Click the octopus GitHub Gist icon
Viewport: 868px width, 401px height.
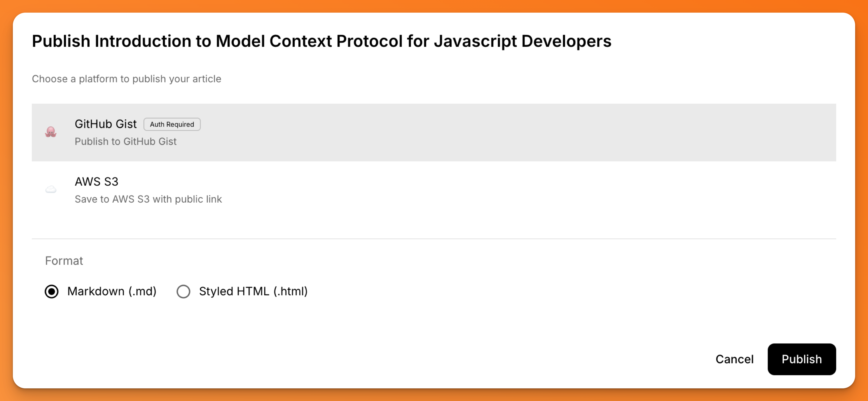point(51,132)
